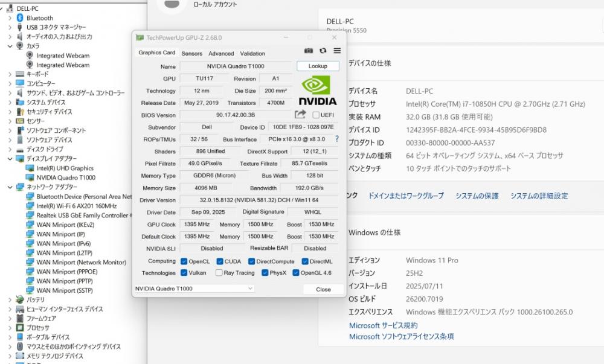Viewport: 604px width, 364px height.
Task: Click the バッテリ battery icon
Action: coord(20,299)
